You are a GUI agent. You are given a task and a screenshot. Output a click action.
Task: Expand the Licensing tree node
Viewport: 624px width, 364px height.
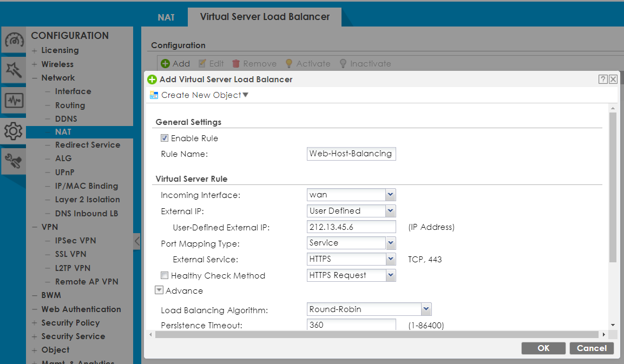(x=34, y=50)
